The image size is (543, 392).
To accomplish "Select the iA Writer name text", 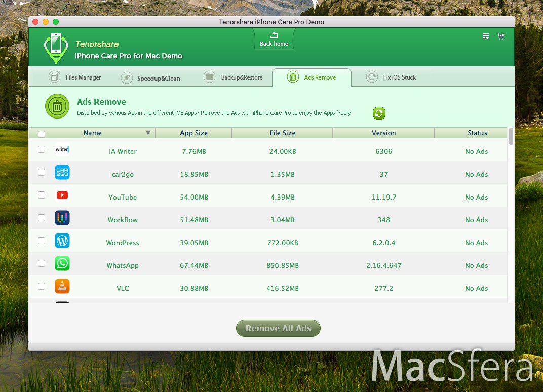I will pos(123,151).
